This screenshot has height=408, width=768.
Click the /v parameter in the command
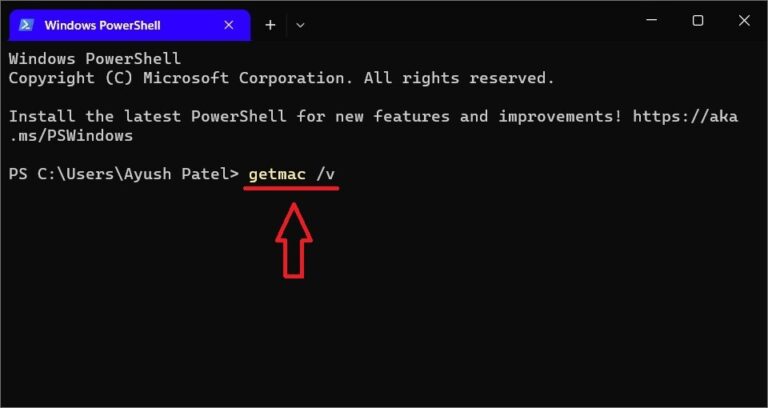pyautogui.click(x=326, y=174)
